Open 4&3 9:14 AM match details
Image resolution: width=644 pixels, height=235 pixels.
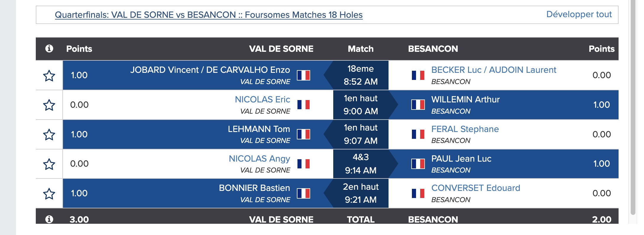coord(361,164)
